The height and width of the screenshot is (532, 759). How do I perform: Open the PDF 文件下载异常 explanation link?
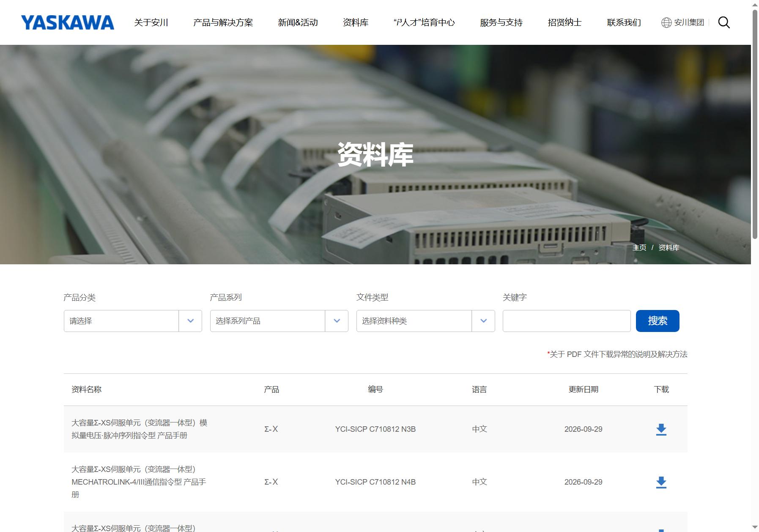617,354
